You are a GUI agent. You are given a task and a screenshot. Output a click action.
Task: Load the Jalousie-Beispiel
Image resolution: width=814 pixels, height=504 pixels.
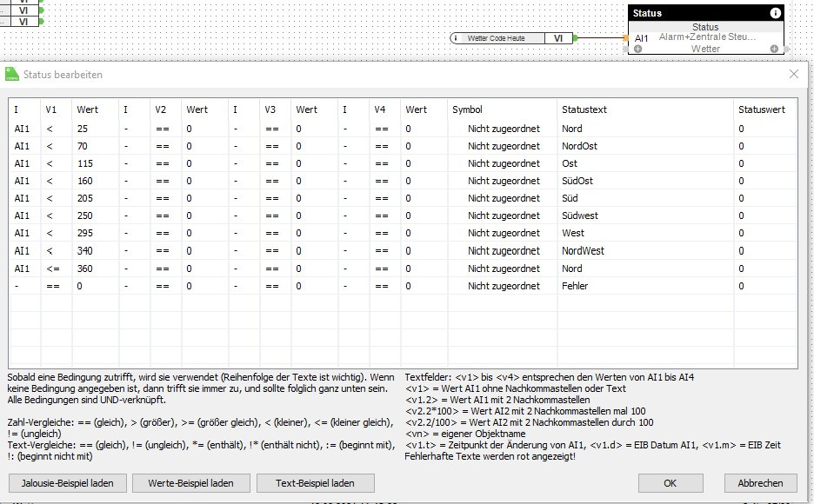68,483
